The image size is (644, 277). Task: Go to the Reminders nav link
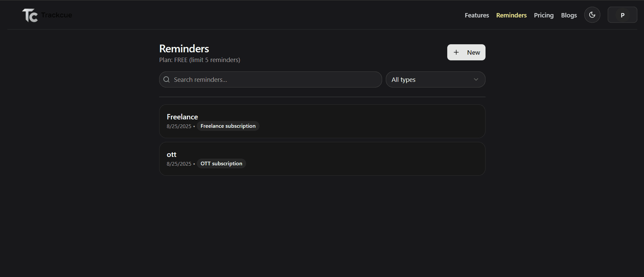[x=511, y=15]
